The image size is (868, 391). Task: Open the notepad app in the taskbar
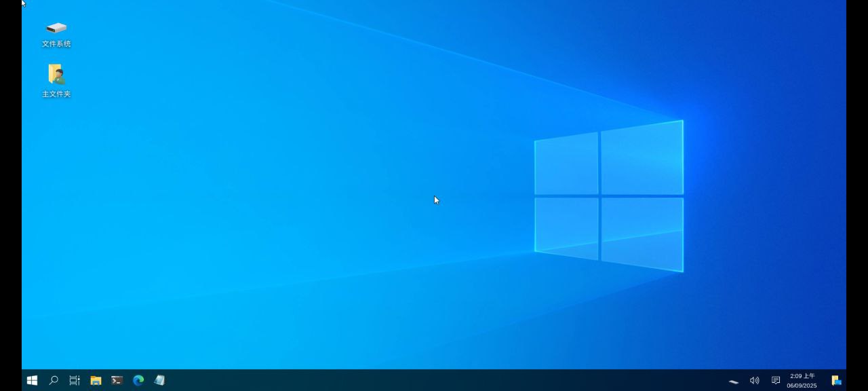(159, 380)
